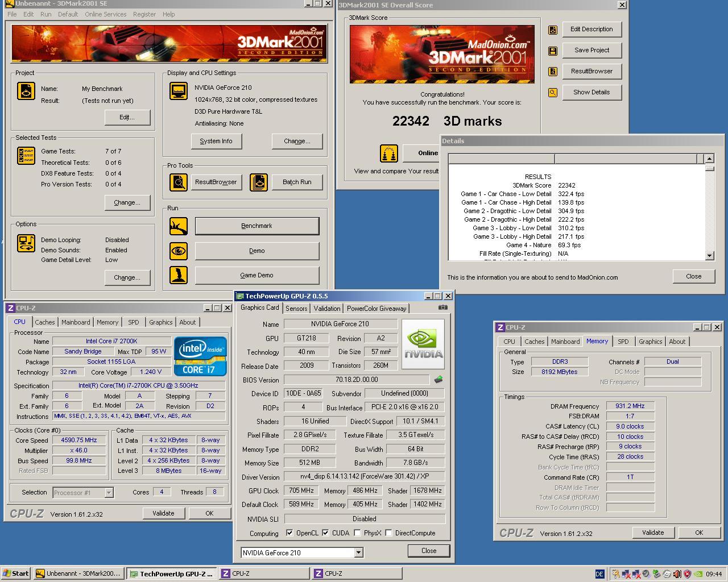The image size is (728, 582).
Task: Click the Show Details button
Action: click(592, 92)
